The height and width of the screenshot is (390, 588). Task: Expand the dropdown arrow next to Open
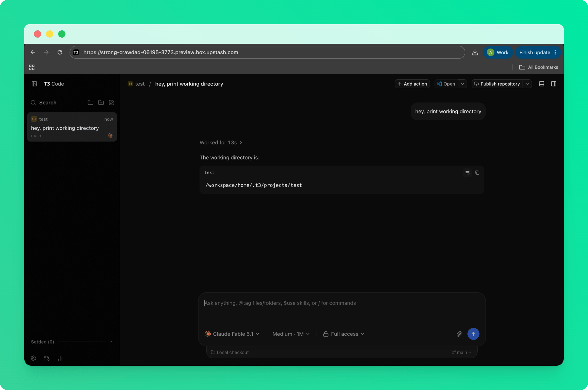tap(462, 84)
